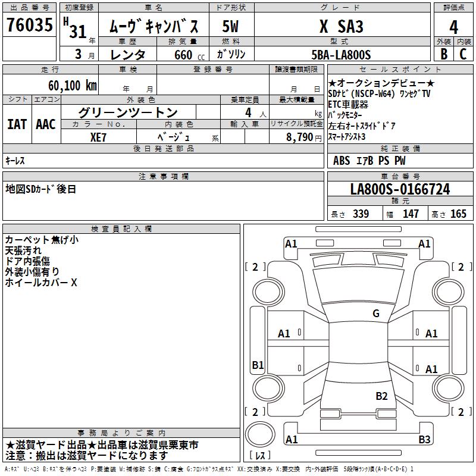Image resolution: width=476 pixels, height=476 pixels.
Task: Click the fuel type ガソリン
Action: 231,54
